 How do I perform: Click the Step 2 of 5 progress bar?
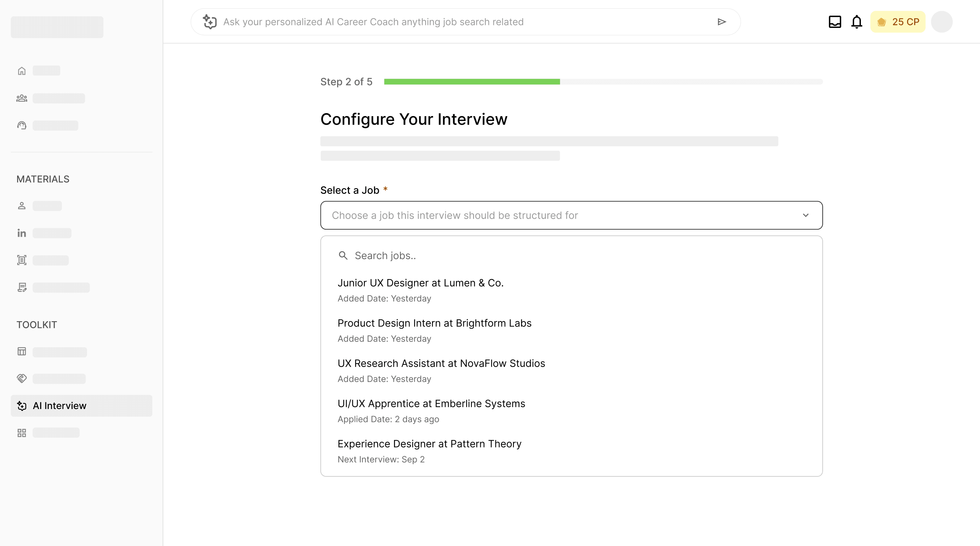(x=603, y=82)
